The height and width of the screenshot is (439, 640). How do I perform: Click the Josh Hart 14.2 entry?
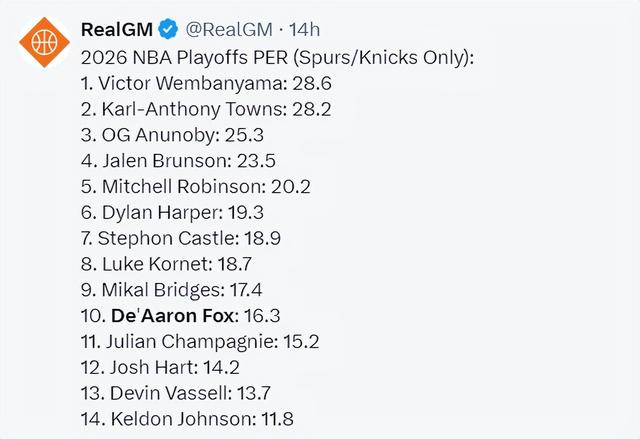[x=160, y=367]
